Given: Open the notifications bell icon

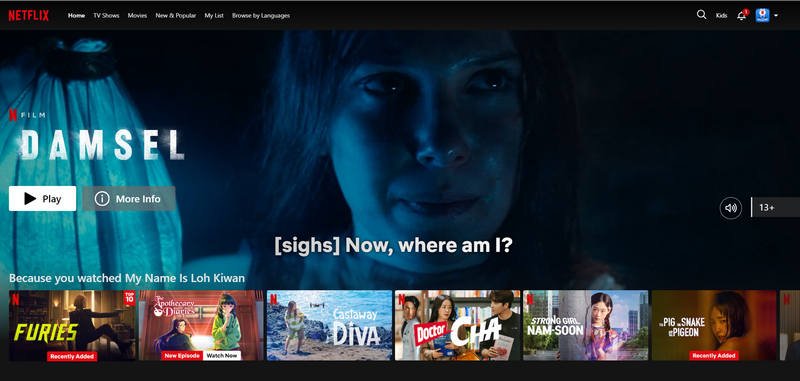Looking at the screenshot, I should [x=741, y=16].
